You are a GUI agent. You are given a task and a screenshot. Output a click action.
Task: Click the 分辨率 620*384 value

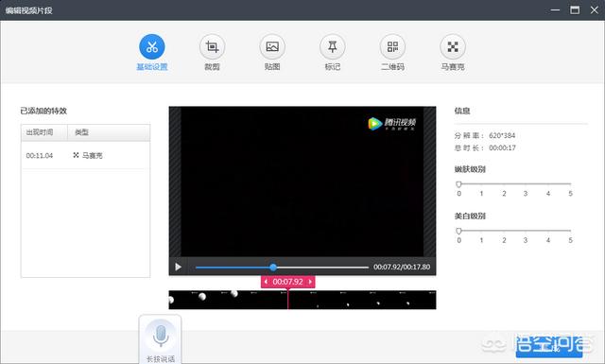(502, 135)
